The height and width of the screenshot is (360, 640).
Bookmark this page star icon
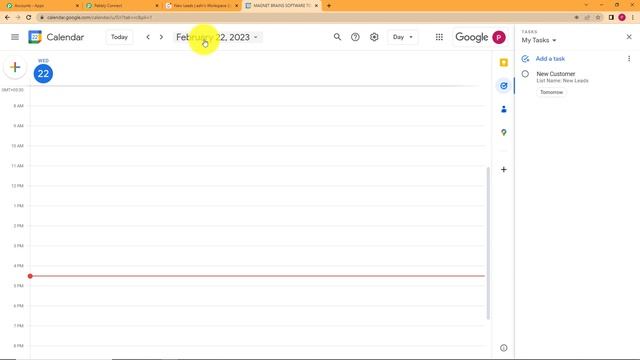coord(598,18)
